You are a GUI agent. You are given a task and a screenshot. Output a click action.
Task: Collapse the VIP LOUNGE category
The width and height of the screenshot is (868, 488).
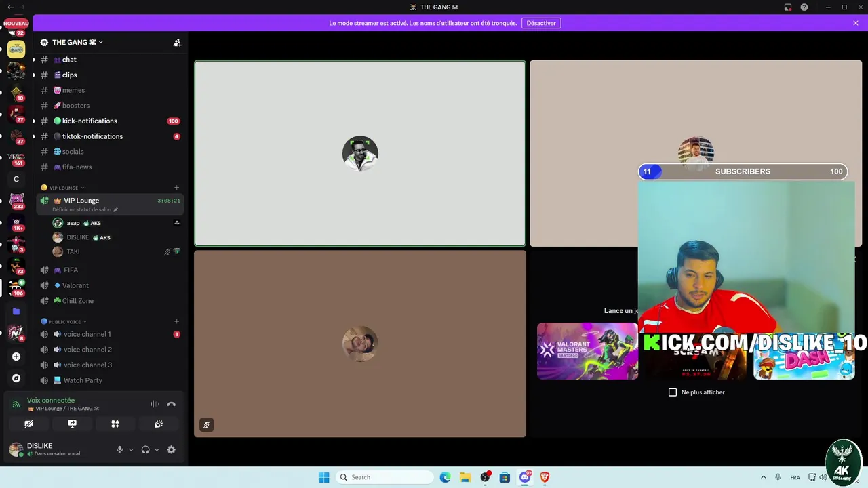coord(63,188)
